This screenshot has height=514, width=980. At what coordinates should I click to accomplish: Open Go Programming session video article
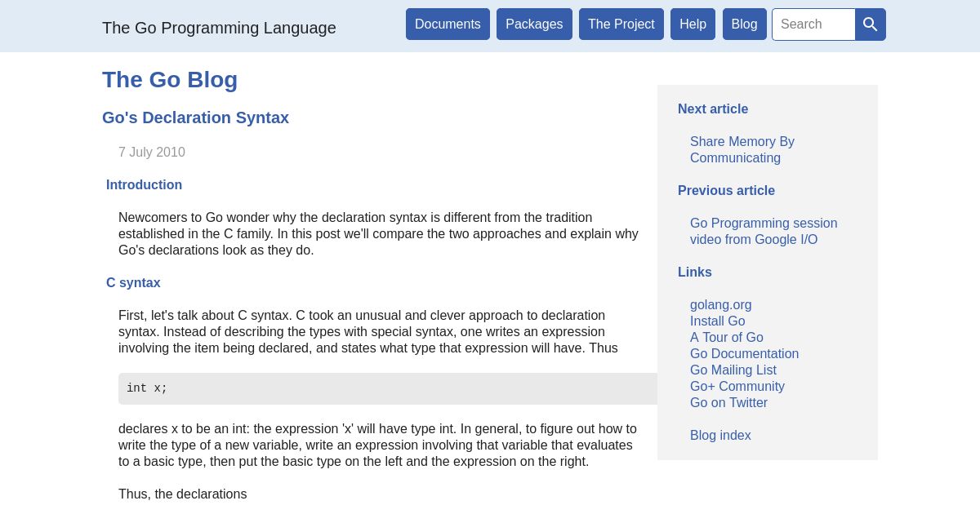pos(764,232)
